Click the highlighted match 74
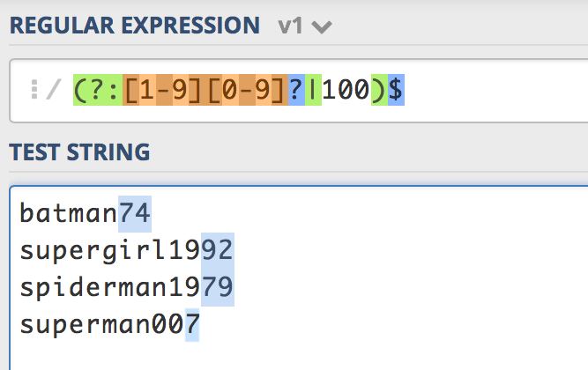Viewport: 588px width, 370px height. pyautogui.click(x=135, y=212)
